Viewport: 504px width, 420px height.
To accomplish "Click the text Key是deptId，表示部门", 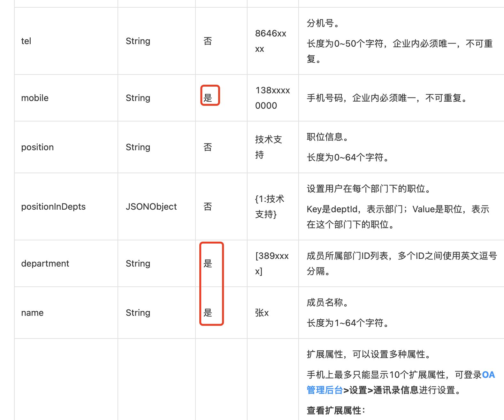I will pos(355,209).
